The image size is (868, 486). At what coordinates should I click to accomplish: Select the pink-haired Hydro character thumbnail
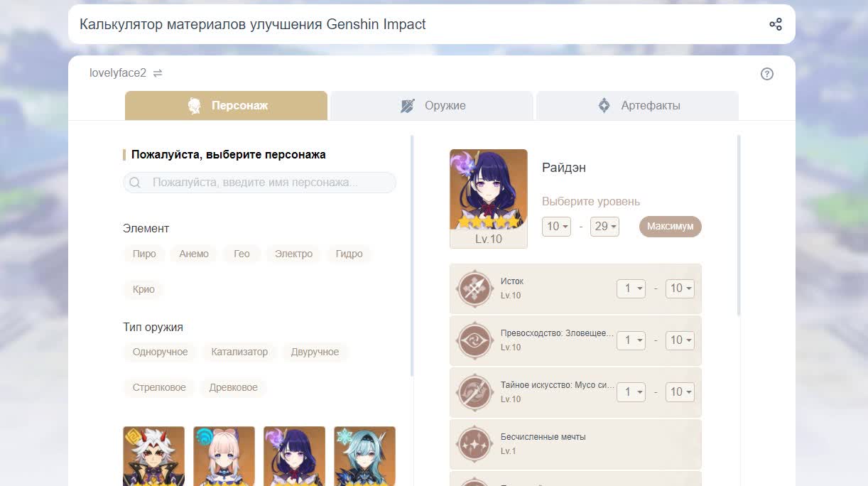(224, 455)
